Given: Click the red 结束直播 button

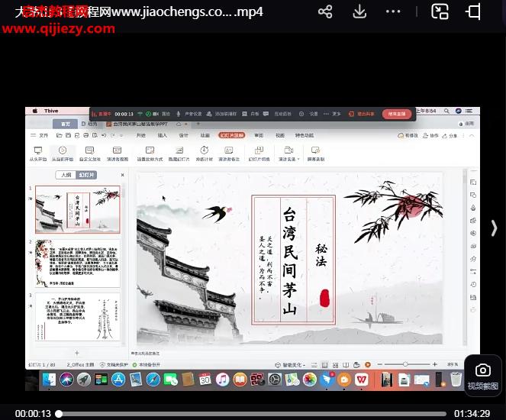Looking at the screenshot, I should [396, 114].
